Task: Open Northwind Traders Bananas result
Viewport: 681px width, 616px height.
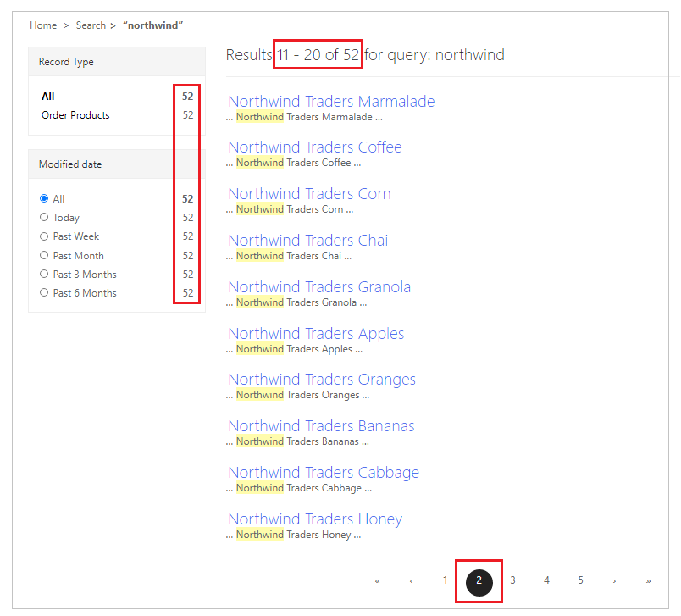Action: (x=321, y=426)
